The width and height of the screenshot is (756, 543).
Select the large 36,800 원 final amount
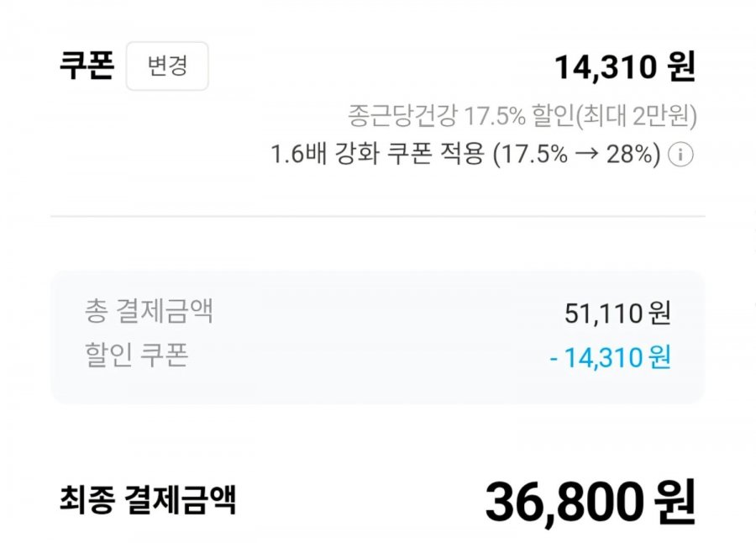(590, 502)
